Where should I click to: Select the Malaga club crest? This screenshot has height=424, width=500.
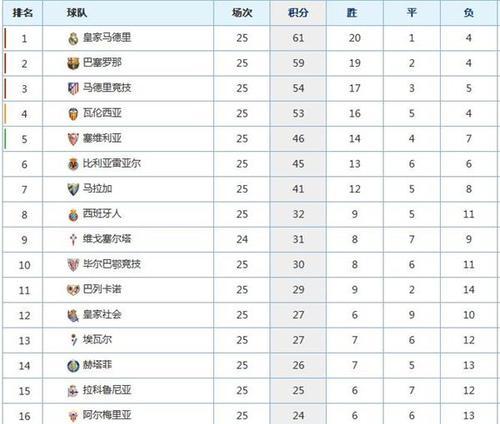click(73, 189)
